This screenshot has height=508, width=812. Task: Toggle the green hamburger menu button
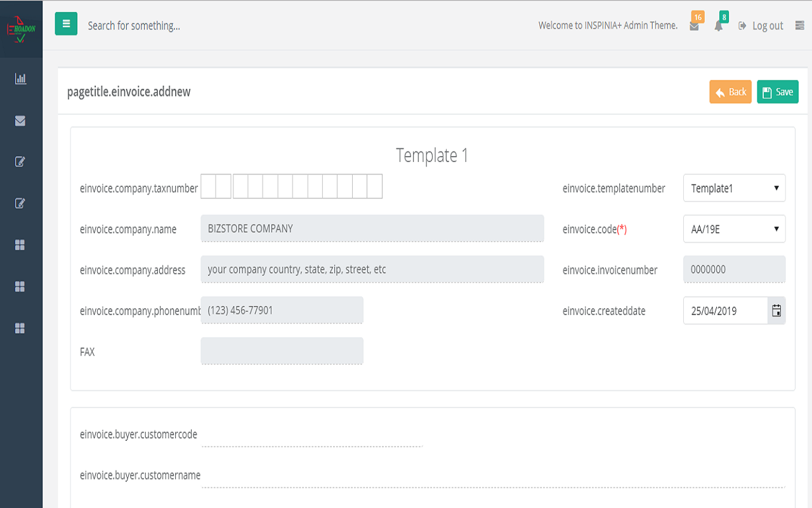point(66,24)
